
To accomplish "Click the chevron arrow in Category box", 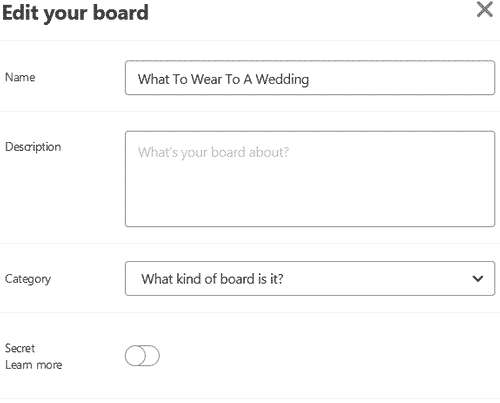I will [478, 279].
